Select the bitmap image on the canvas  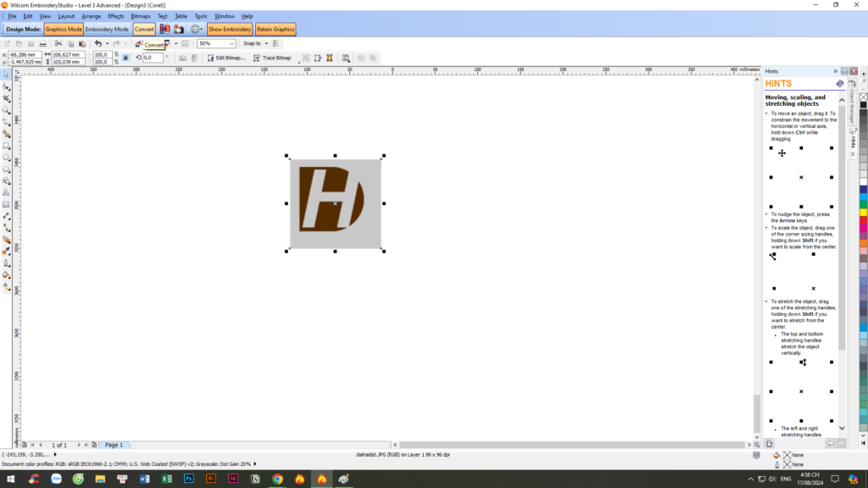pyautogui.click(x=336, y=203)
